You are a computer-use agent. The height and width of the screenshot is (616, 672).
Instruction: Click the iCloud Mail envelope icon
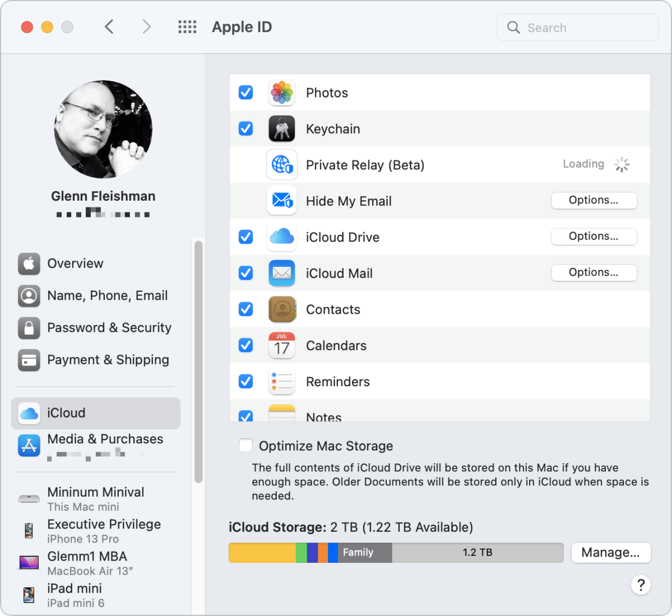(x=281, y=273)
